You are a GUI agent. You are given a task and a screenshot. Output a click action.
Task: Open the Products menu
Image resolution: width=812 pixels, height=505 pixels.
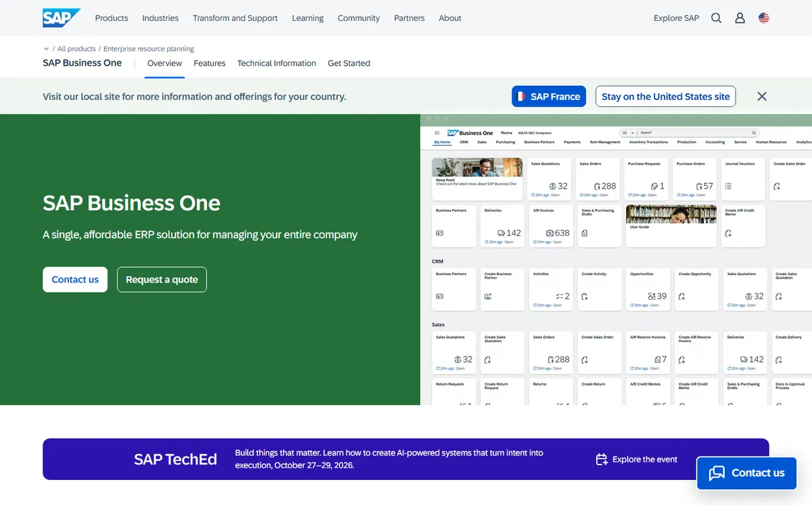pyautogui.click(x=112, y=18)
